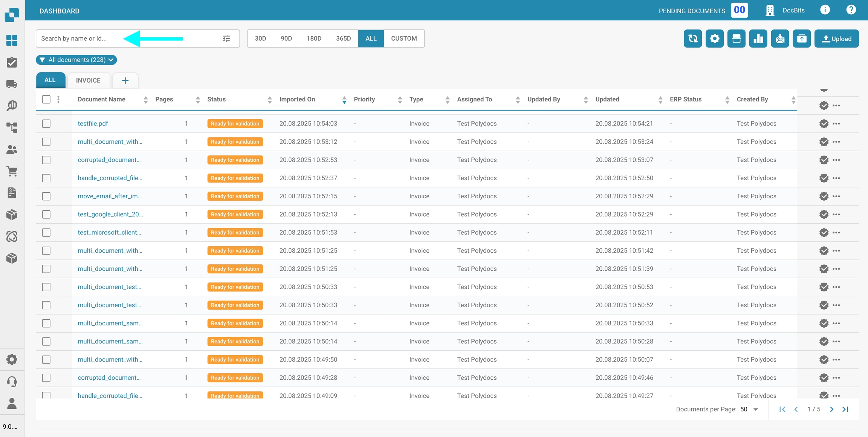Open the test_microsoft_client document link
868x437 pixels.
(x=109, y=233)
